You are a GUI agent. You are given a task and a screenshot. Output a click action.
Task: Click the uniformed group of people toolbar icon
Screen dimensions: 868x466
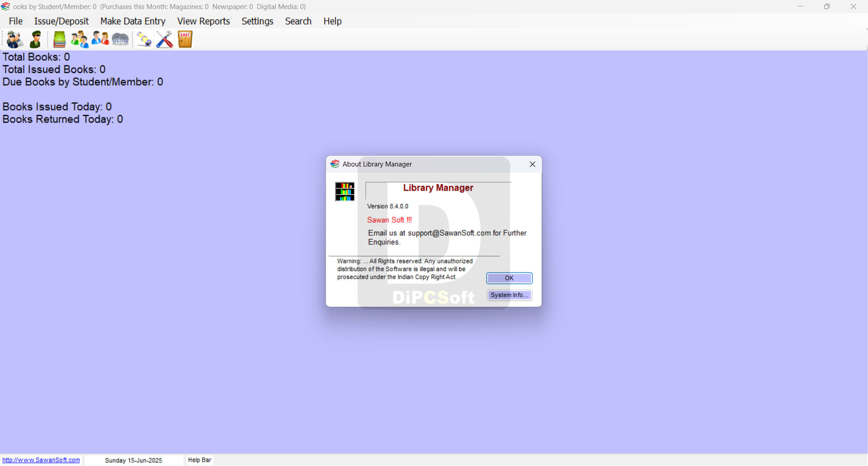pyautogui.click(x=15, y=39)
